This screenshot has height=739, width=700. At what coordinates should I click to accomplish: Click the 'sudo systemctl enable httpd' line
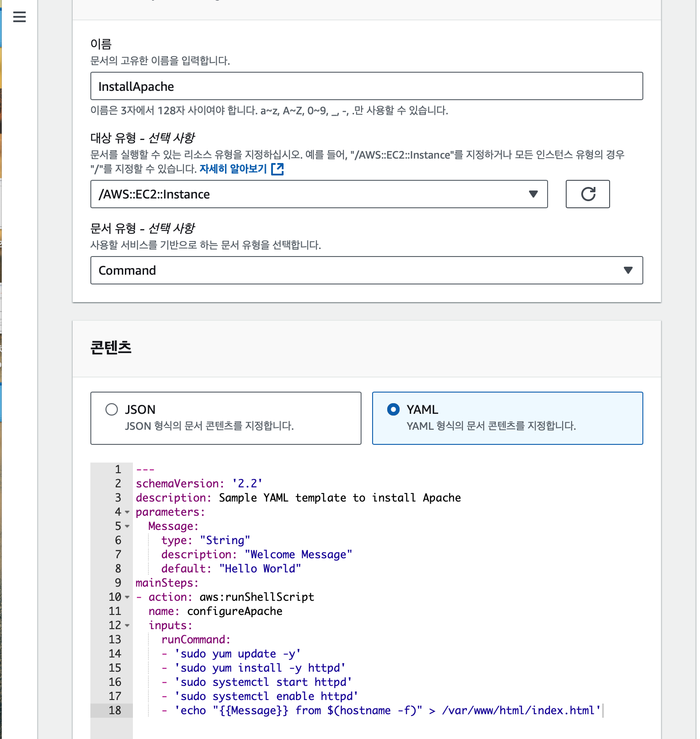[x=260, y=696]
